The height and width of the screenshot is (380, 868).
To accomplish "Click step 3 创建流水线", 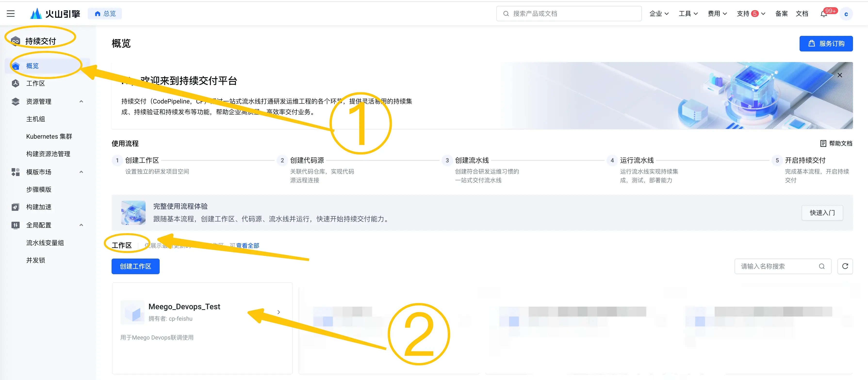I will tap(472, 160).
